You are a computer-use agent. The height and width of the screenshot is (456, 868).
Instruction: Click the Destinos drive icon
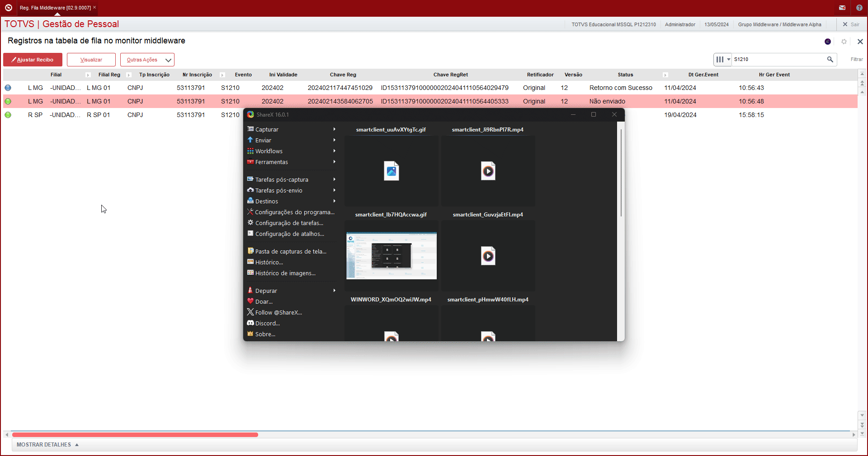(250, 201)
